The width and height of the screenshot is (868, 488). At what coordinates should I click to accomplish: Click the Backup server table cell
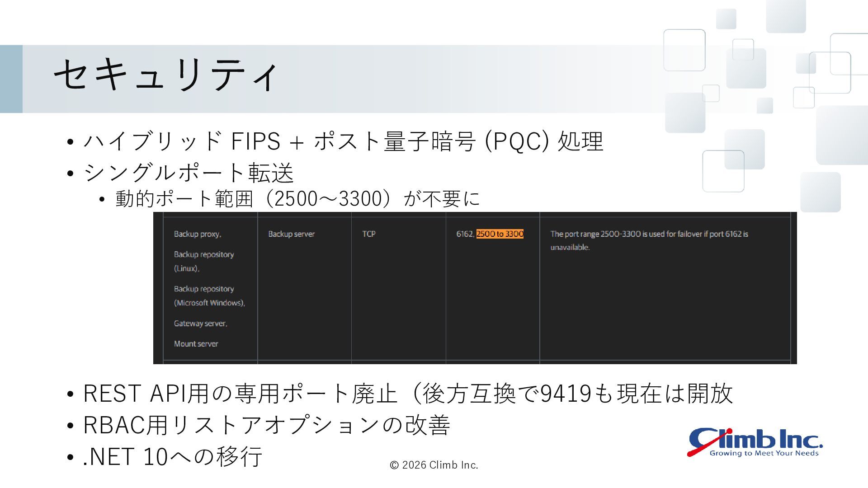pyautogui.click(x=291, y=234)
